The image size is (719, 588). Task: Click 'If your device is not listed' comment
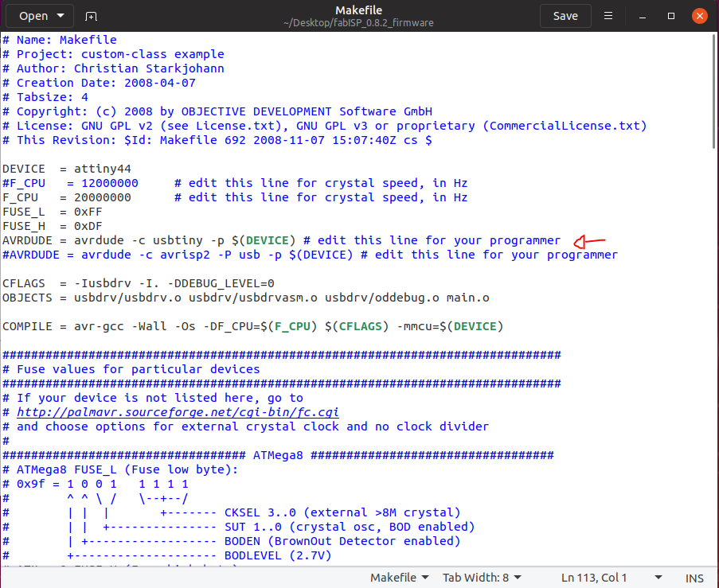(153, 398)
